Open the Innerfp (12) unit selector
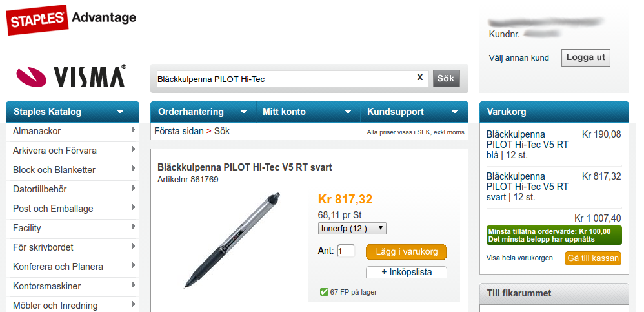Viewport: 644px width, 312px height. click(x=352, y=229)
